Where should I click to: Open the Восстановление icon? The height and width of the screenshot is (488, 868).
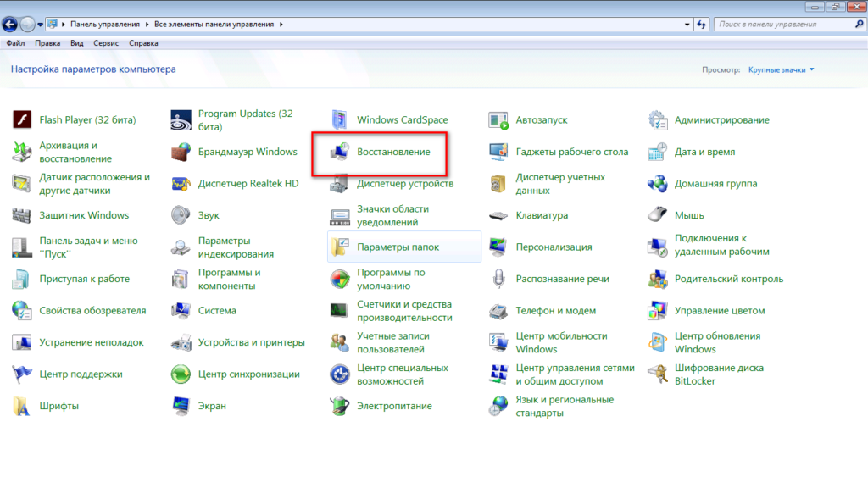click(339, 152)
